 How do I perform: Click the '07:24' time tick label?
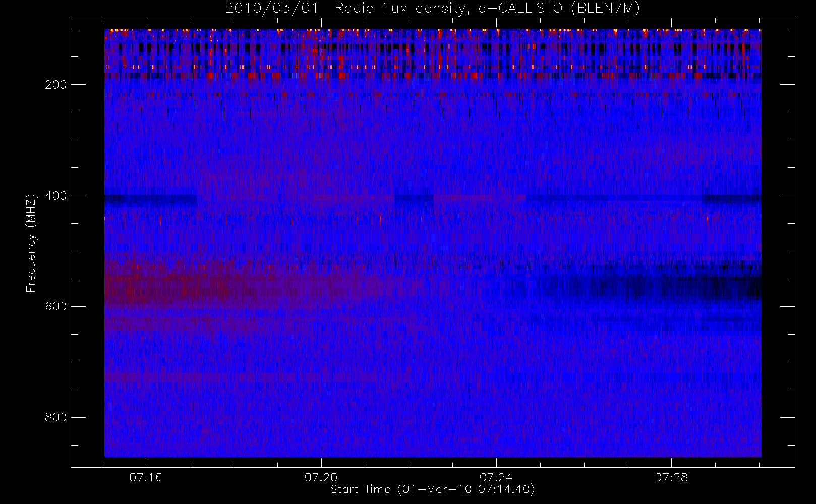[x=496, y=477]
